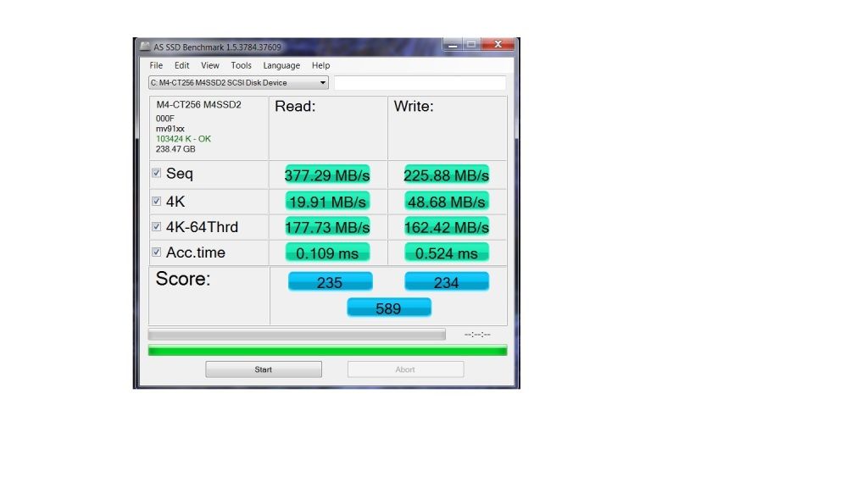Start the benchmark with the Start button
Viewport: 868px width, 488px height.
click(264, 369)
